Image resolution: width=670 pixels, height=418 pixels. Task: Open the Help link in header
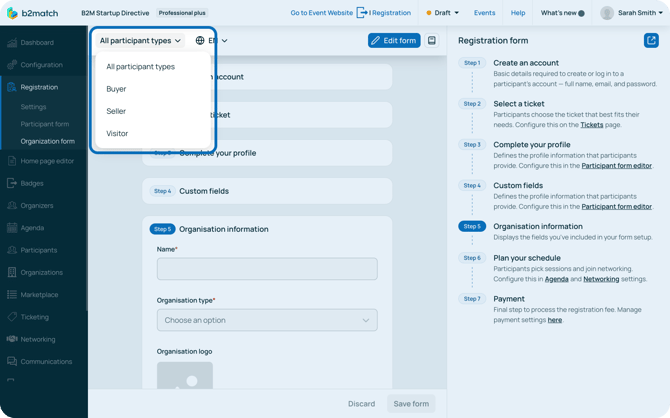coord(518,13)
